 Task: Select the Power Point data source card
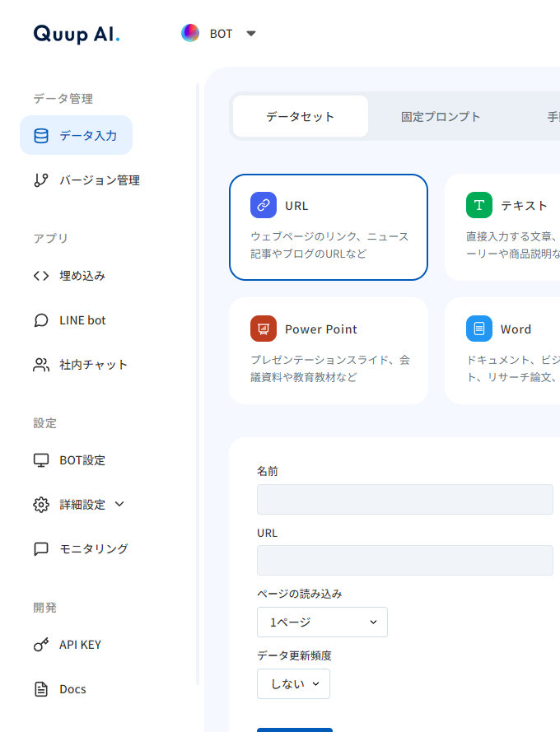[x=329, y=351]
